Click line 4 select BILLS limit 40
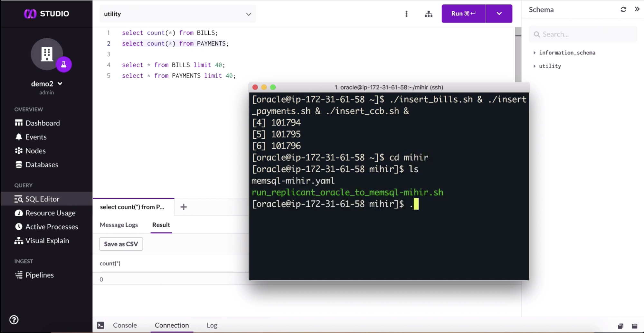The image size is (644, 333). click(x=173, y=65)
